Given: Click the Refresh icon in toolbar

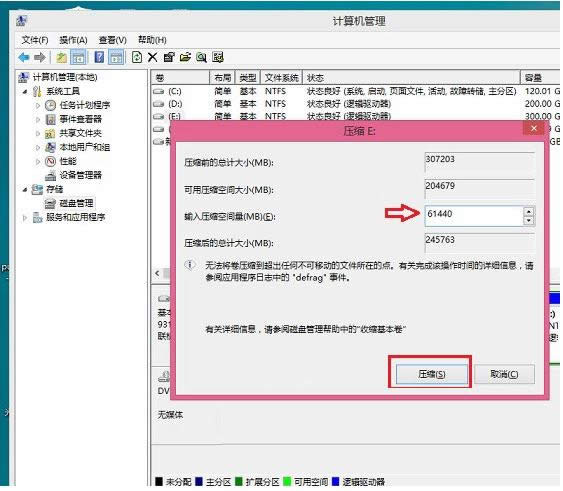Looking at the screenshot, I should coord(137,57).
